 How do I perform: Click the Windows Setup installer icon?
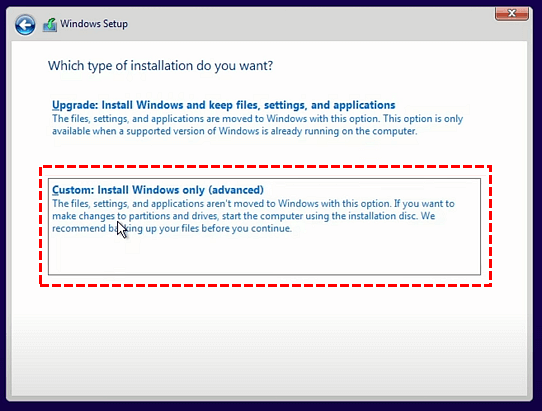[50, 25]
